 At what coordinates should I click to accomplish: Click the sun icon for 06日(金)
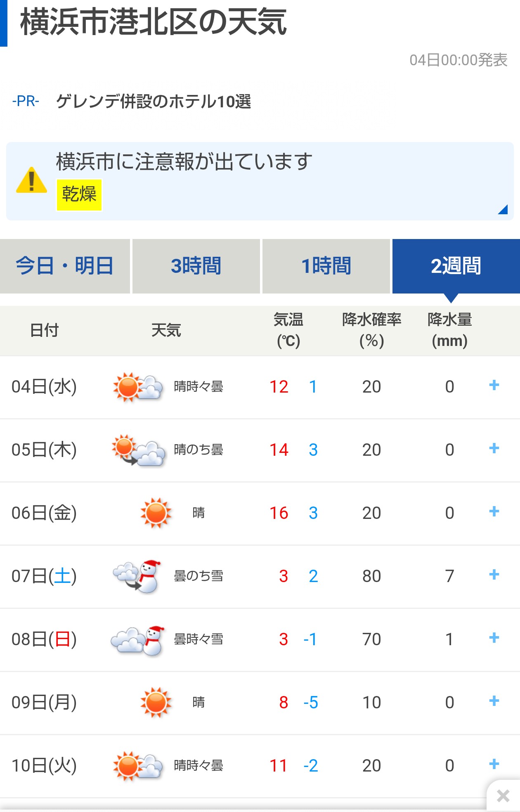(156, 513)
